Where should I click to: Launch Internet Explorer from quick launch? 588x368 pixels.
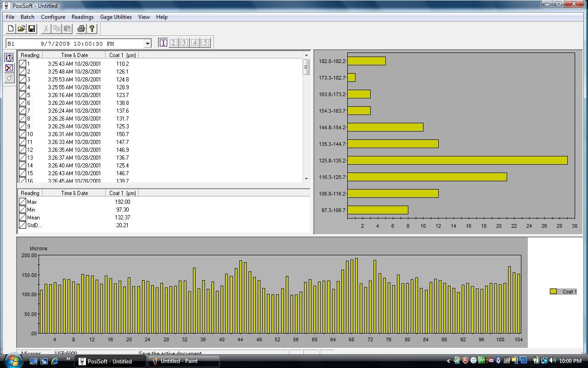point(55,361)
